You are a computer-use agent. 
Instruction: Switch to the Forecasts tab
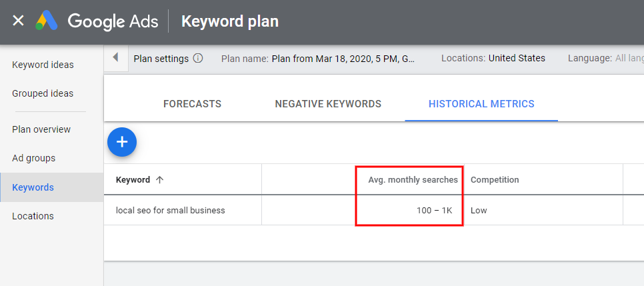(x=192, y=104)
